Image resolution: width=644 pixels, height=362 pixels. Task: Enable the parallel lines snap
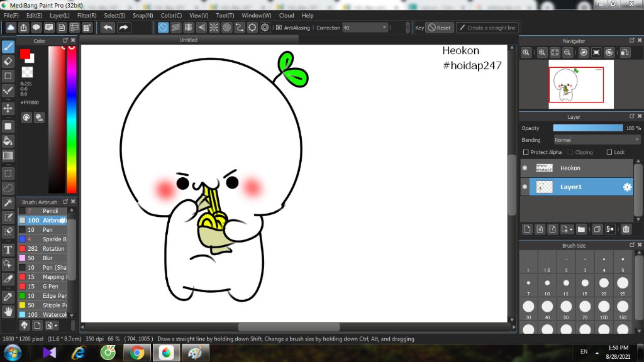176,28
